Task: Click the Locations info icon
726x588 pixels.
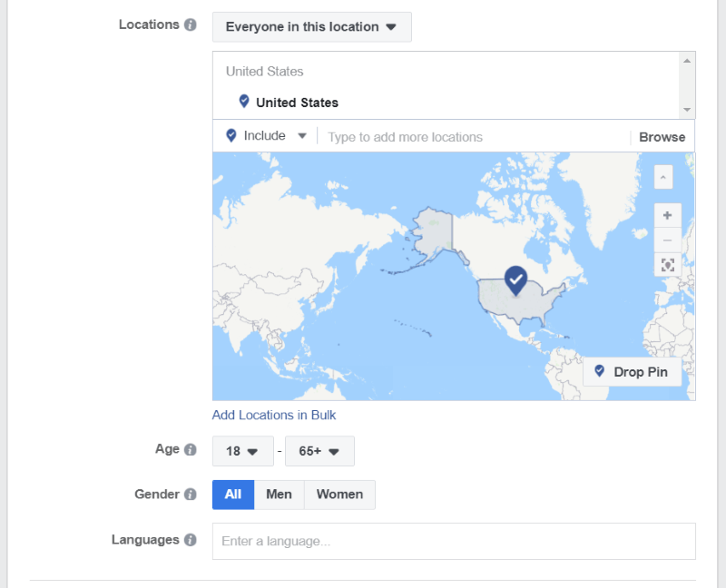Action: click(191, 24)
